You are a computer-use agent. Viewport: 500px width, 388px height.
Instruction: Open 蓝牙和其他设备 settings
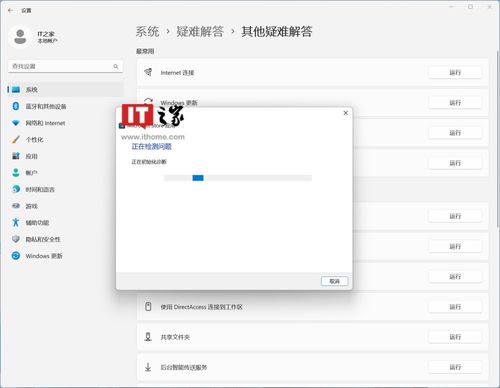point(65,106)
